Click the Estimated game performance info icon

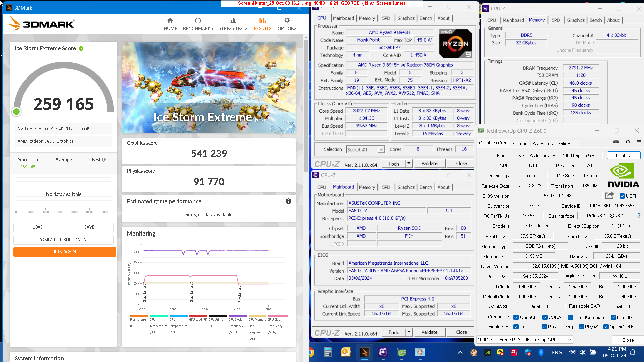[x=288, y=201]
